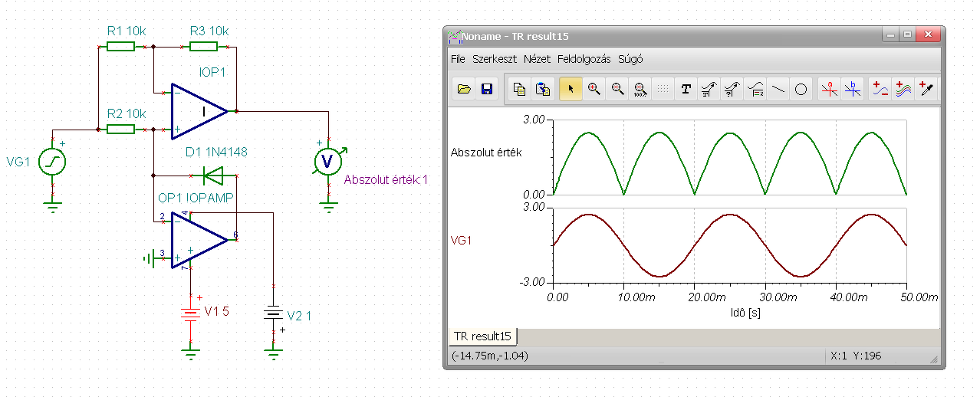Toggle the grid dots display button
Image resolution: width=980 pixels, height=397 pixels.
point(663,90)
